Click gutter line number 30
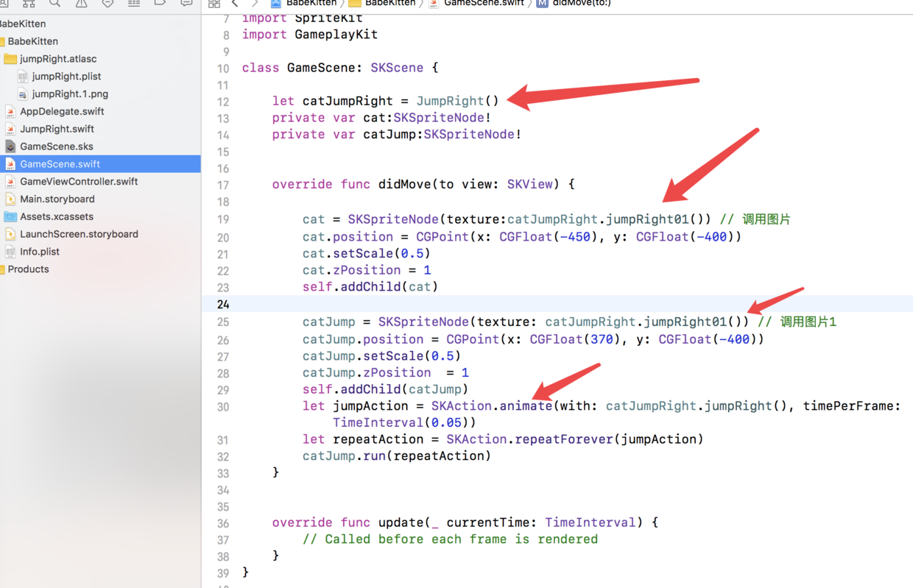The image size is (913, 588). pyautogui.click(x=223, y=407)
